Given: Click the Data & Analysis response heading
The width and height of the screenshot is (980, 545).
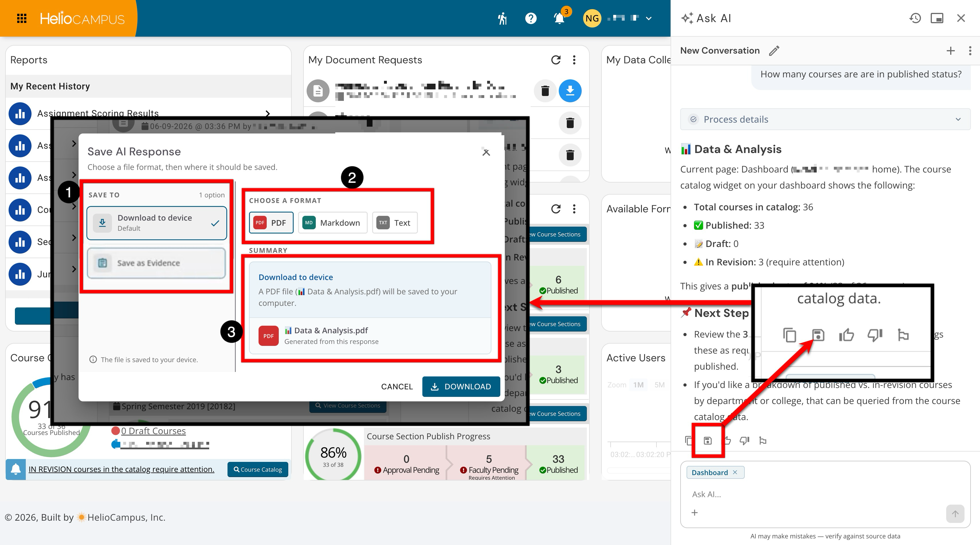Looking at the screenshot, I should point(731,149).
